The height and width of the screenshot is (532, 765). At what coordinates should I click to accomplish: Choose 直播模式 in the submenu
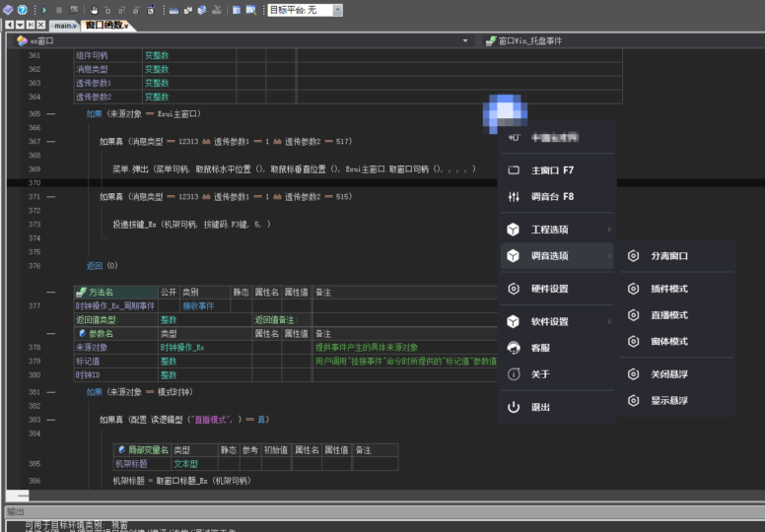coord(669,315)
